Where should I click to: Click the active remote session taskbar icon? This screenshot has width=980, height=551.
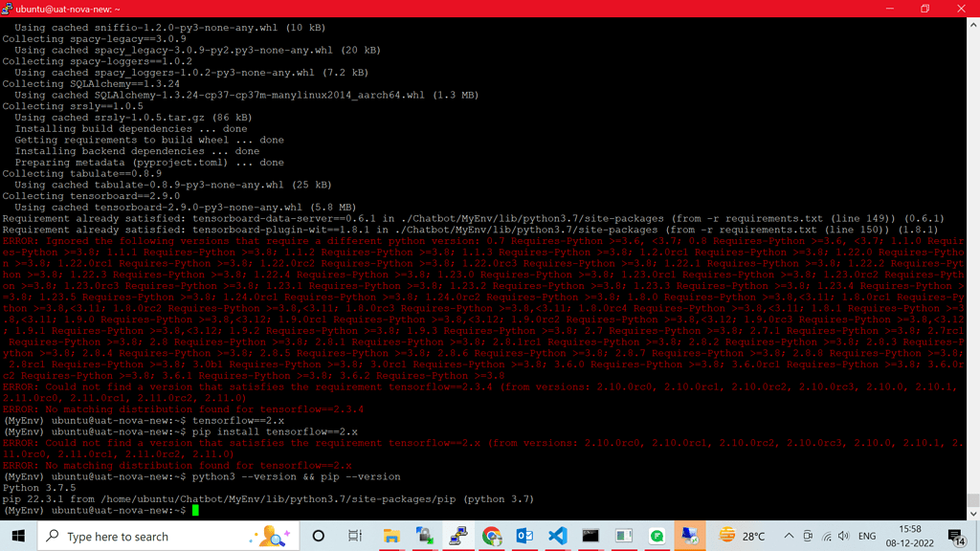click(689, 536)
